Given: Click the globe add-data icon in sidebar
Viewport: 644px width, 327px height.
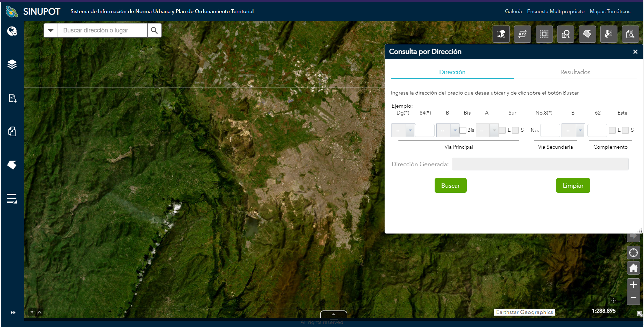Looking at the screenshot, I should click(12, 31).
